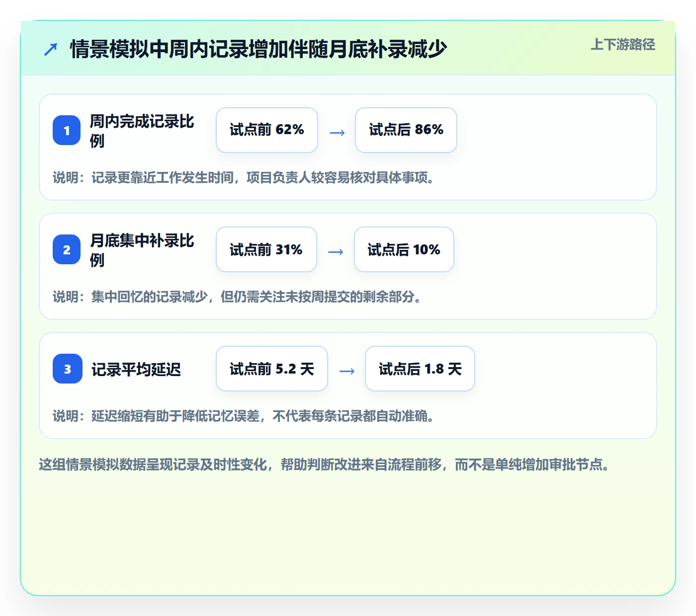696x616 pixels.
Task: Click the arrow between 62% and 86%
Action: coord(337,132)
